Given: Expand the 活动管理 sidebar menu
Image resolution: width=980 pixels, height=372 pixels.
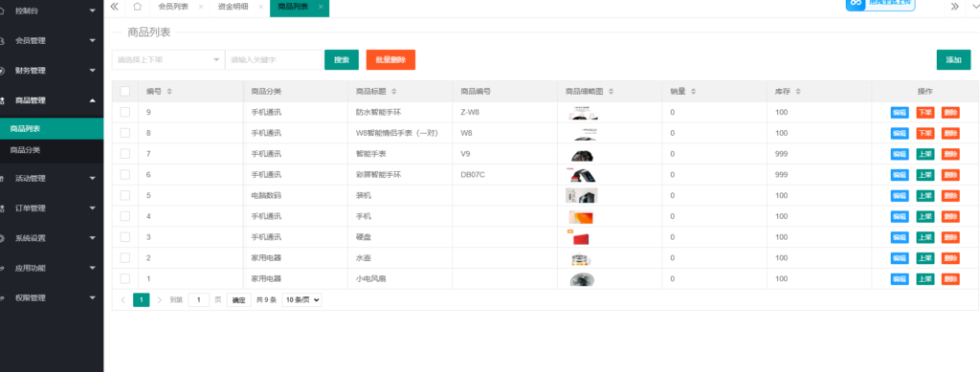Looking at the screenshot, I should [52, 179].
